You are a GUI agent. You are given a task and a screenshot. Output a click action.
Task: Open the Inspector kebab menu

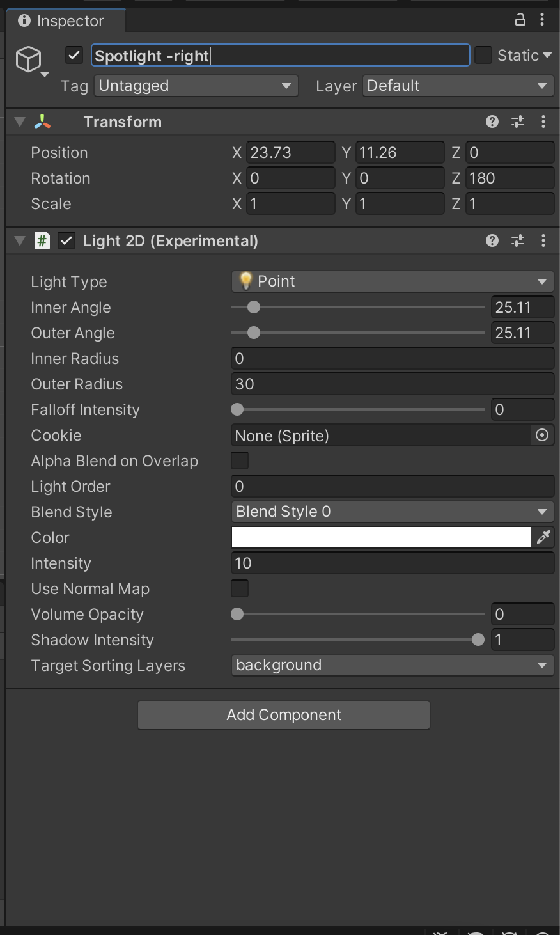pos(543,20)
